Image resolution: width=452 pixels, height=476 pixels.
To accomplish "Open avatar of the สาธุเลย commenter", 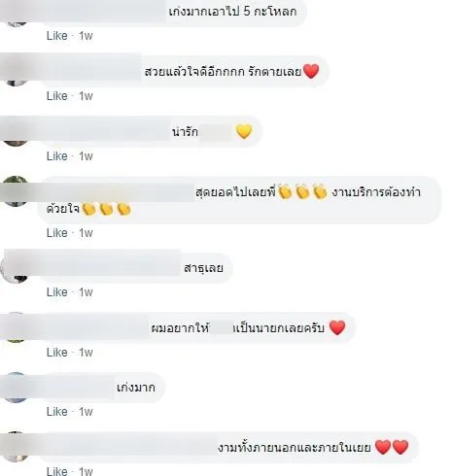I will point(15,267).
